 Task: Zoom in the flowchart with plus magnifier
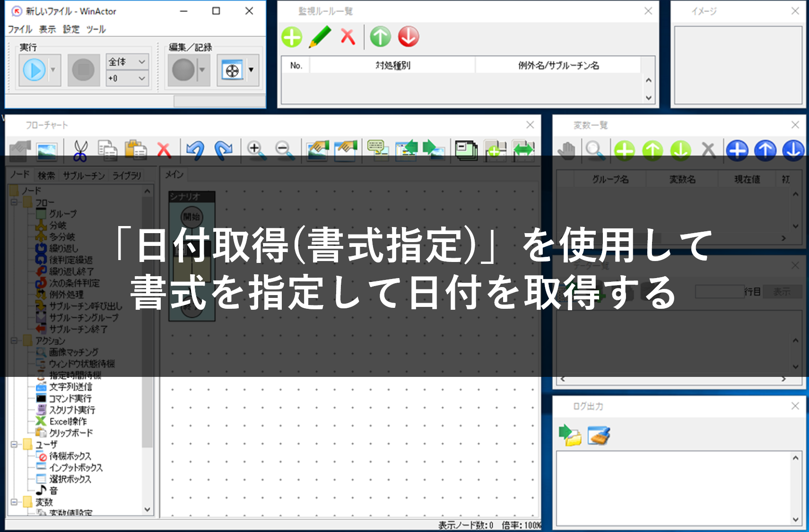(256, 150)
